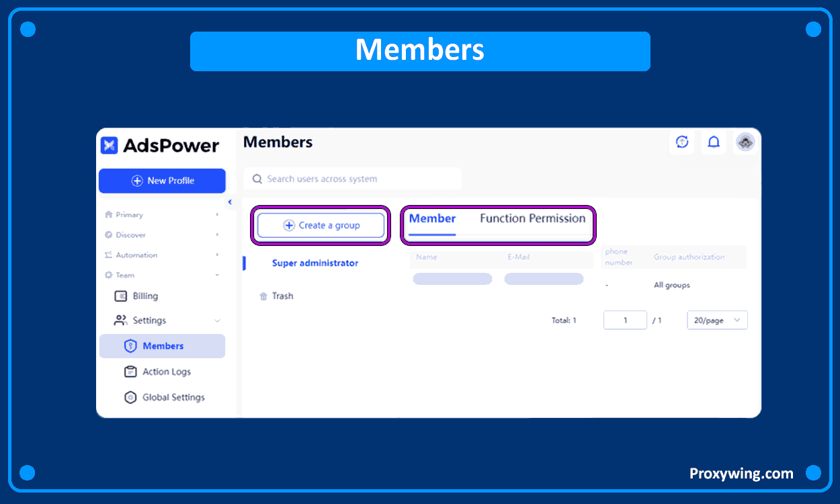Click the AdsPower logo icon
Image resolution: width=840 pixels, height=504 pixels.
[x=110, y=146]
